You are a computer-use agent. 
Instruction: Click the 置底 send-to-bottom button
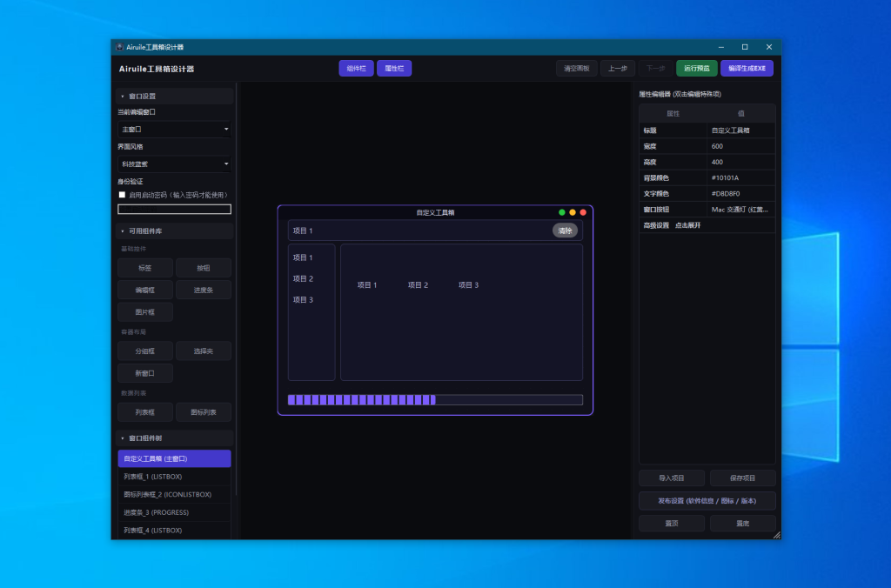743,524
